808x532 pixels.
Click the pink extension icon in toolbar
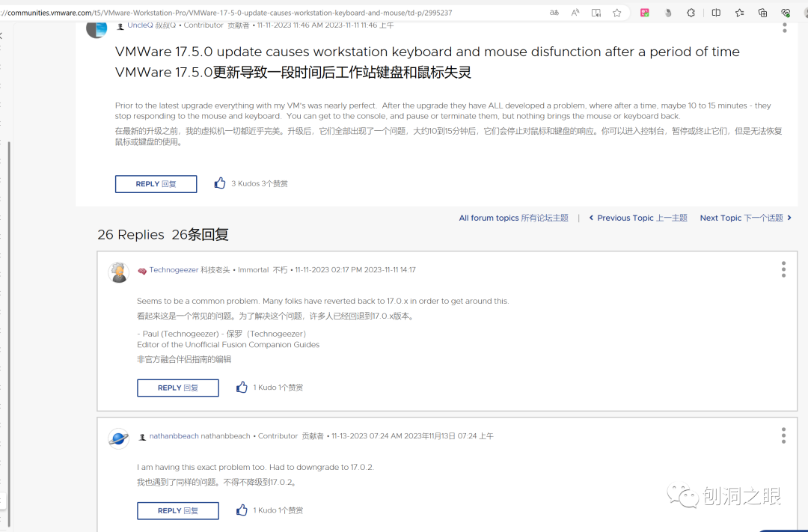coord(645,13)
